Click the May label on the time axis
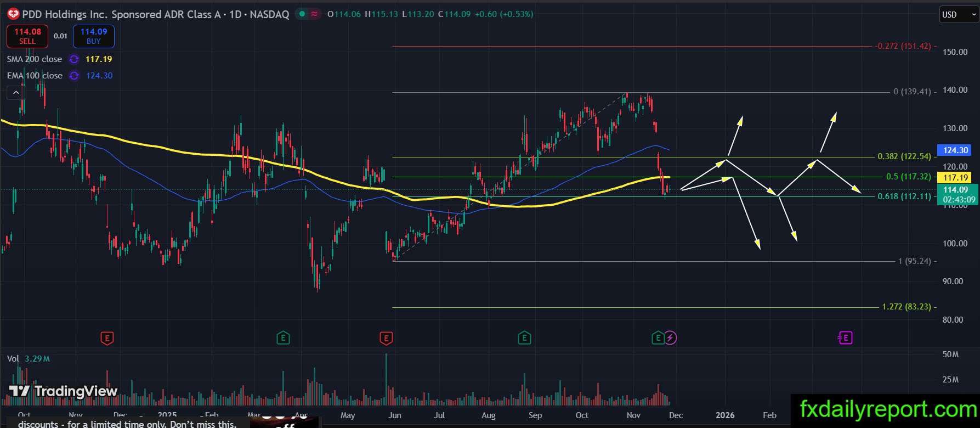 click(348, 415)
